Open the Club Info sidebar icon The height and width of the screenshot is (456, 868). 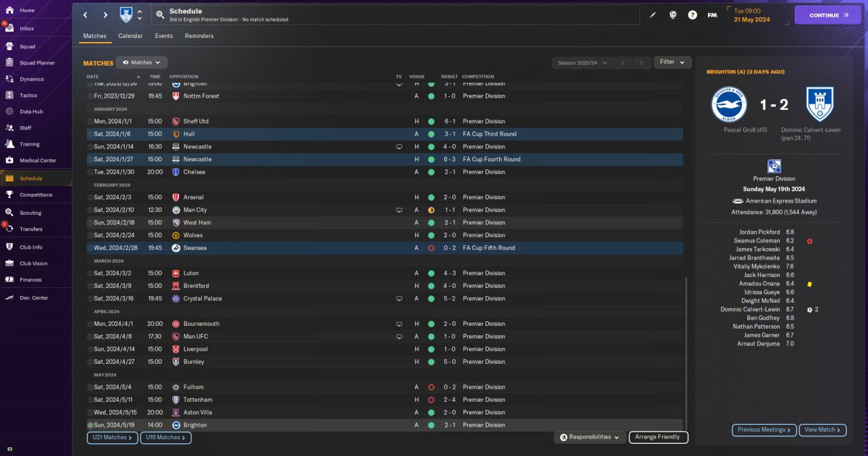pyautogui.click(x=9, y=247)
